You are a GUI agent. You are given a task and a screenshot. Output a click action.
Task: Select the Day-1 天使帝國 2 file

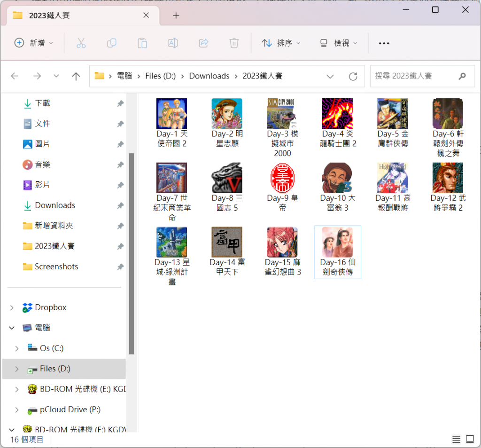tap(172, 123)
